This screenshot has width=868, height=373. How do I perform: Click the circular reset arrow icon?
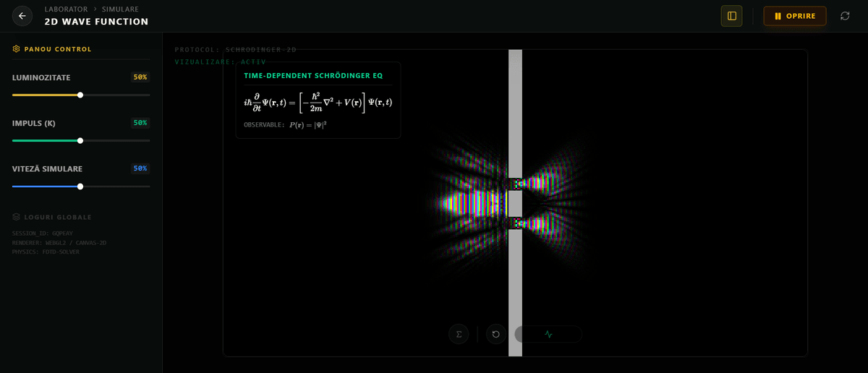495,334
